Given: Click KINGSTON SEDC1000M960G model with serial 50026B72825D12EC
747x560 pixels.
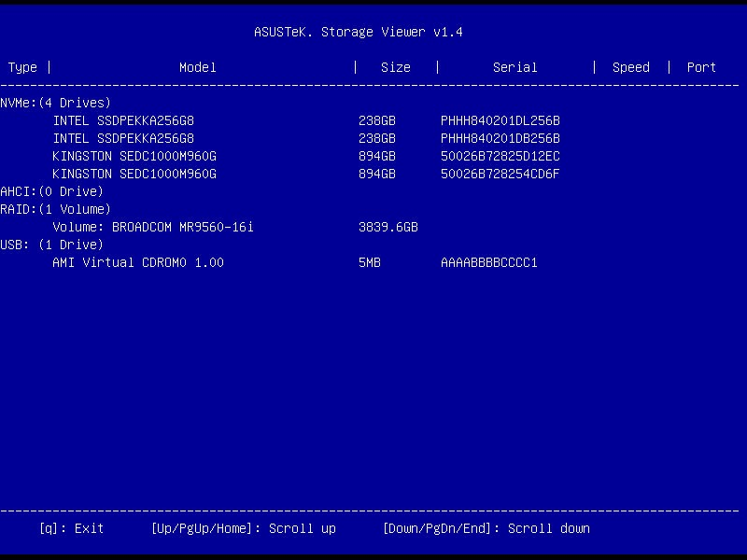Looking at the screenshot, I should (134, 156).
